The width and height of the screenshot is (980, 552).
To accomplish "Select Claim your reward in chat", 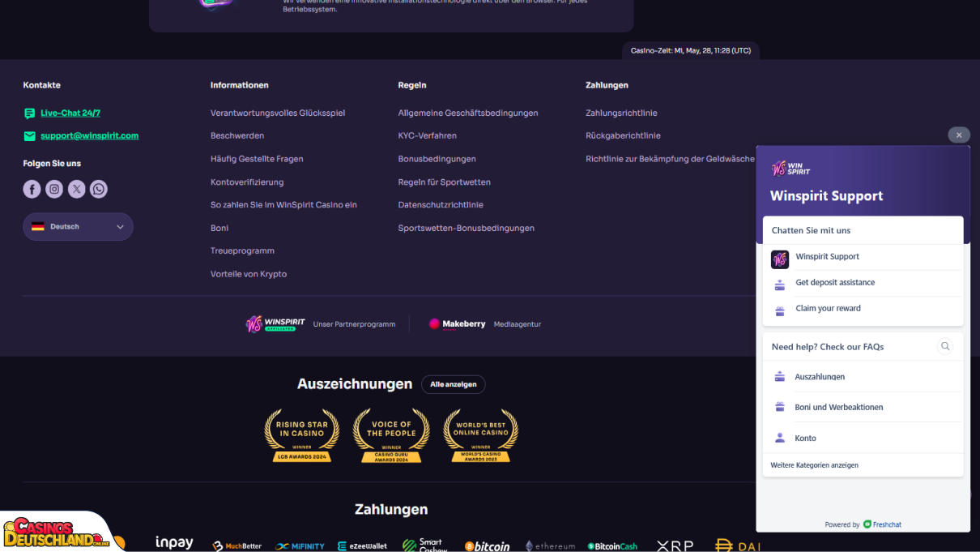I will (x=863, y=309).
